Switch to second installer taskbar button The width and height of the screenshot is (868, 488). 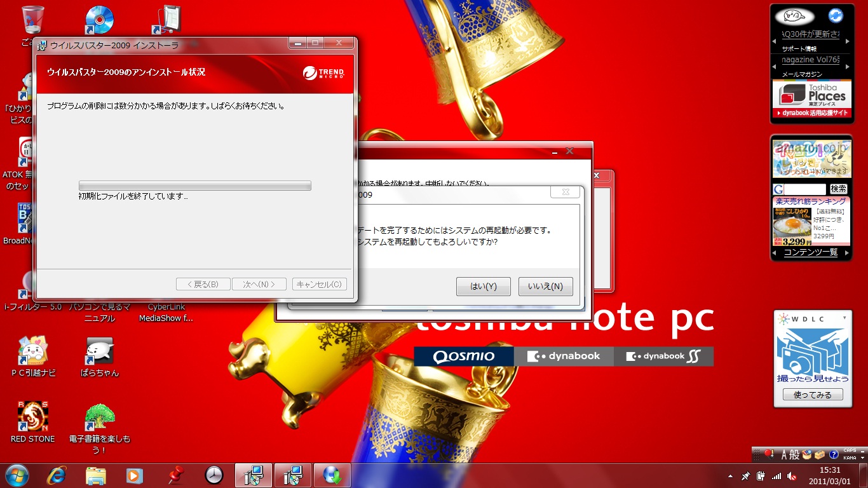point(293,475)
